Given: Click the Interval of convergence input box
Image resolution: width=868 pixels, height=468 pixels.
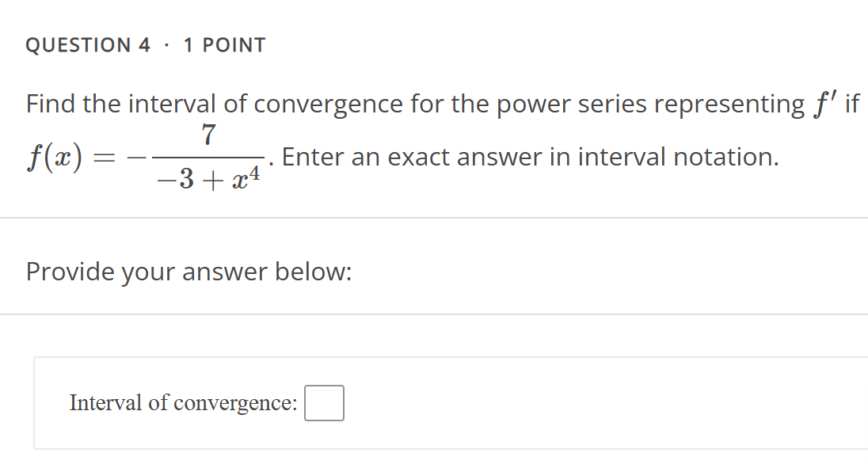Looking at the screenshot, I should (324, 403).
